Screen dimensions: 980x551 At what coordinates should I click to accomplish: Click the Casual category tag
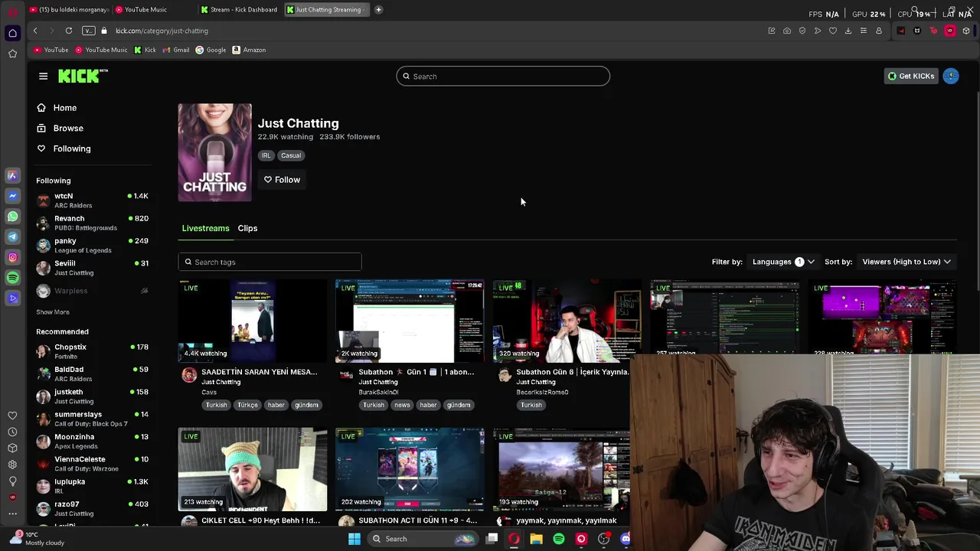291,155
